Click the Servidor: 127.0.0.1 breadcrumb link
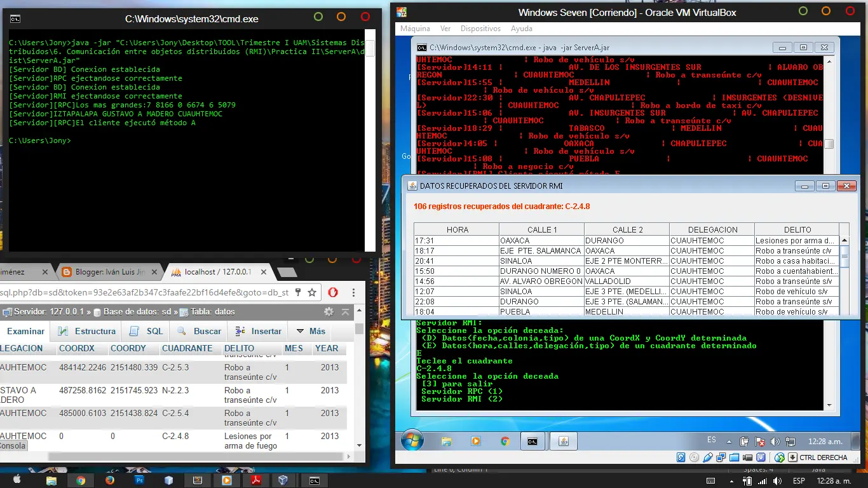The image size is (868, 488). [x=50, y=312]
